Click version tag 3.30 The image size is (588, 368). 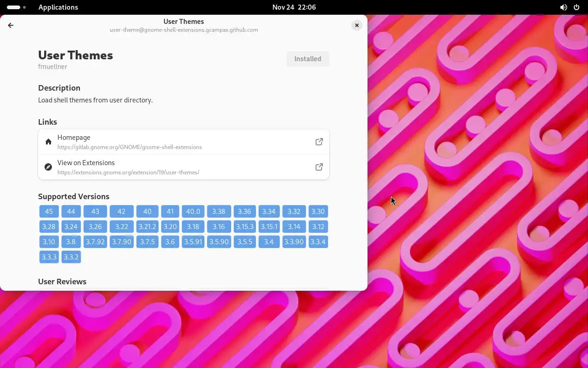pos(318,212)
